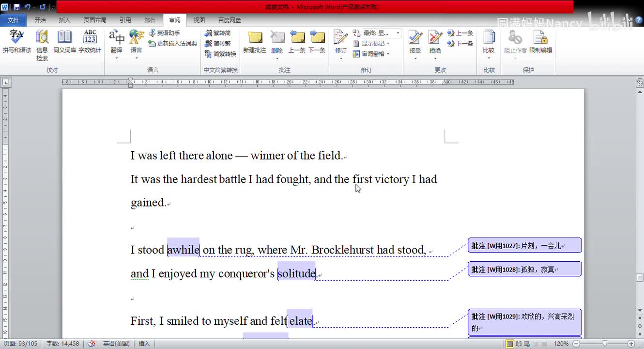
Task: Click the 删除 delete comment icon
Action: [277, 38]
